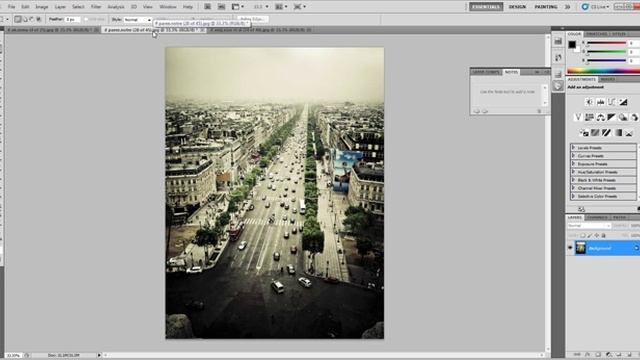Expand the Channel Mixer Presets list
The height and width of the screenshot is (360, 640).
pos(573,188)
